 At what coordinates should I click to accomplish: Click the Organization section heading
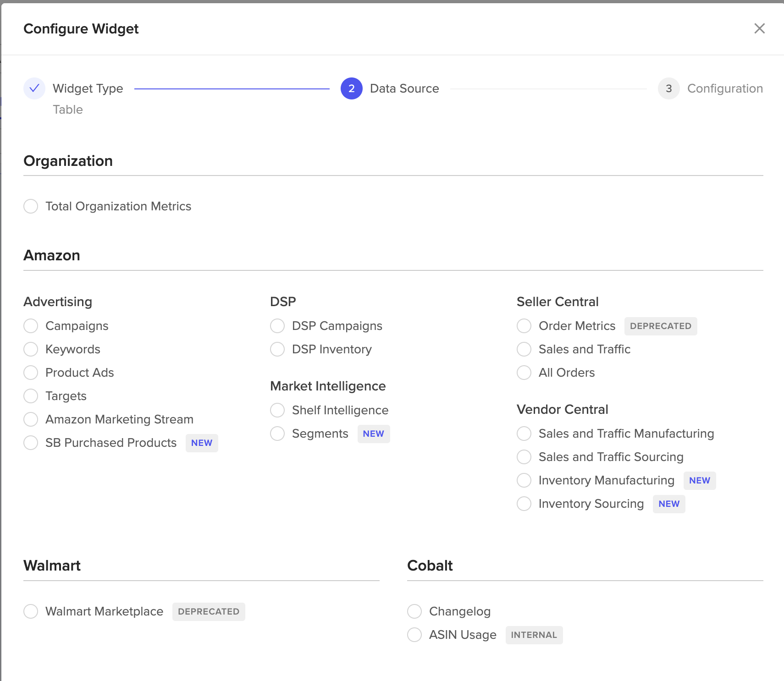(x=68, y=161)
